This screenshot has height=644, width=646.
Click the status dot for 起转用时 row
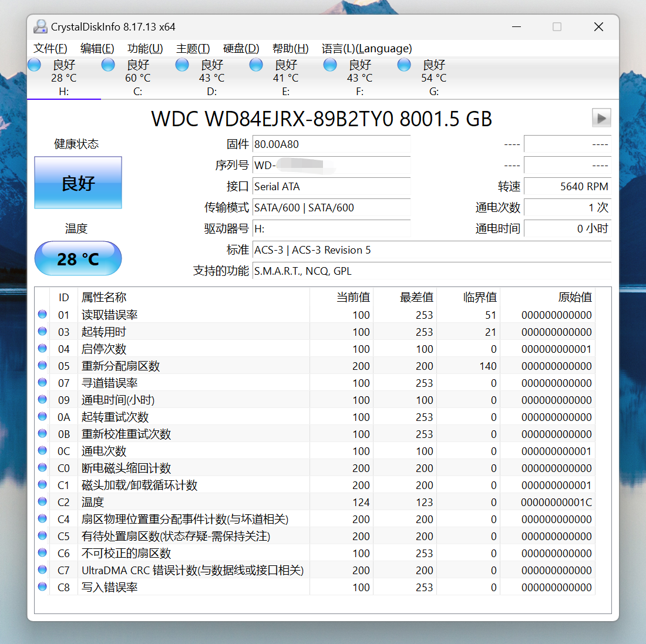[x=42, y=331]
